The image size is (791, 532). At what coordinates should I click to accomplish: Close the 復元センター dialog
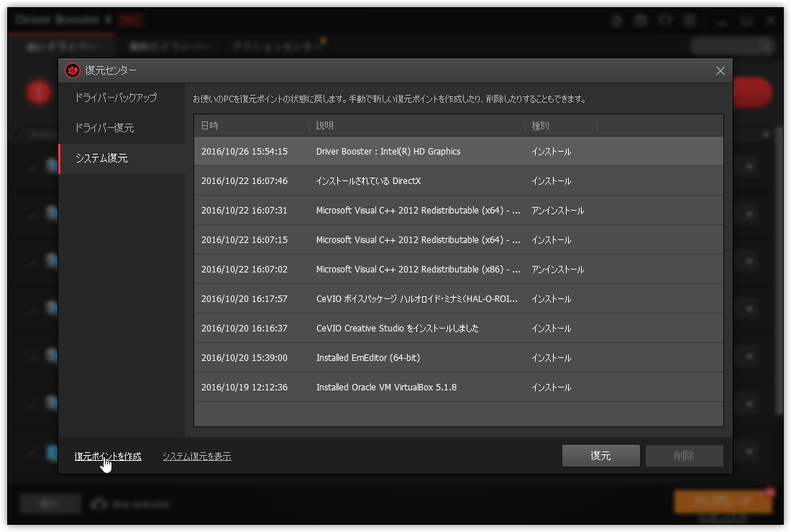pyautogui.click(x=721, y=71)
